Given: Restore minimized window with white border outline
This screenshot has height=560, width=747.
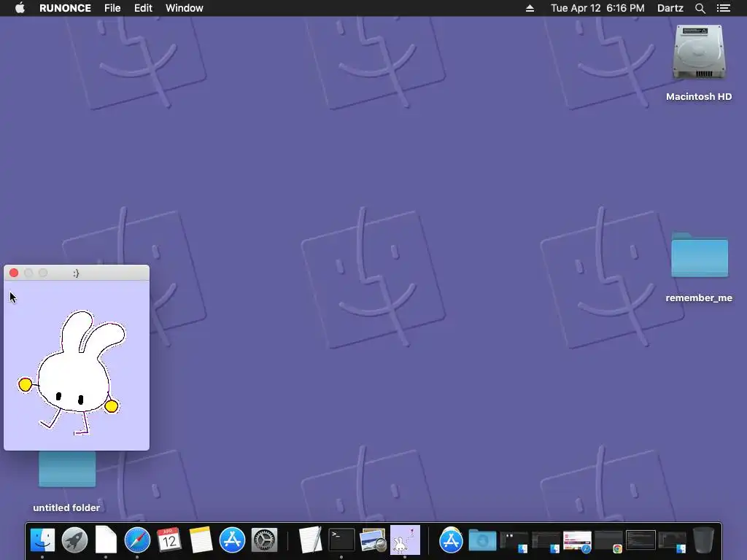Looking at the screenshot, I should click(640, 540).
